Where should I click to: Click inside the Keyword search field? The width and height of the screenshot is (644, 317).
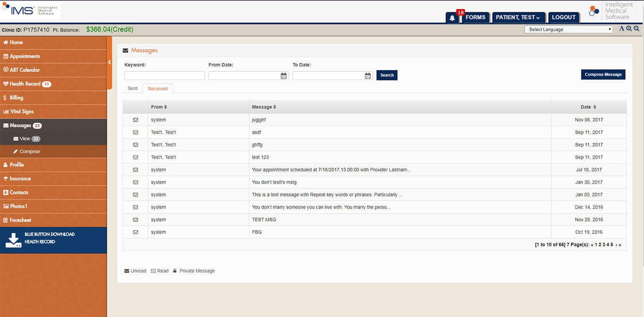[x=164, y=75]
